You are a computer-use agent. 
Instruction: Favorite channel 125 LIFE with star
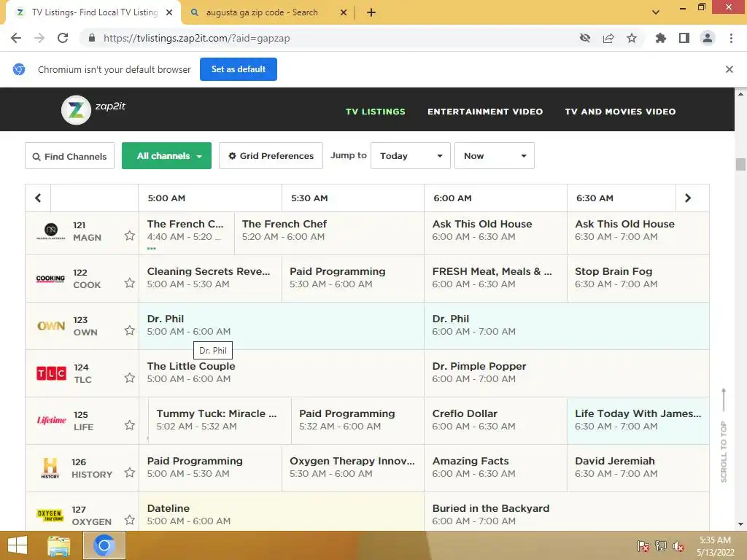coord(130,425)
